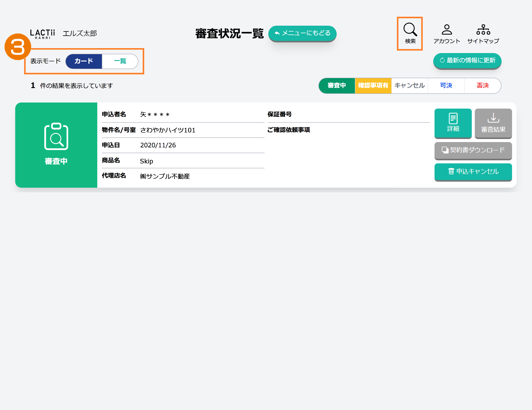Toggle the キャンセル status filter
This screenshot has width=532, height=410.
(x=409, y=86)
